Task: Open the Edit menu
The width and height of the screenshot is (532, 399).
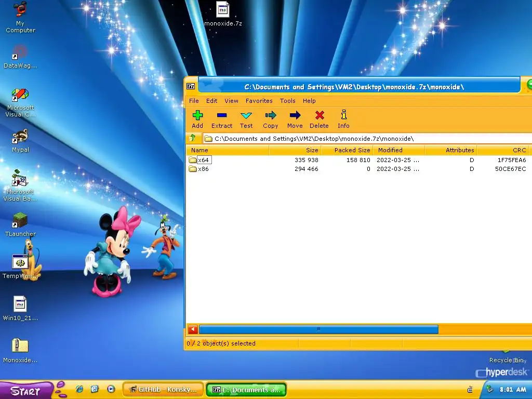Action: [212, 101]
